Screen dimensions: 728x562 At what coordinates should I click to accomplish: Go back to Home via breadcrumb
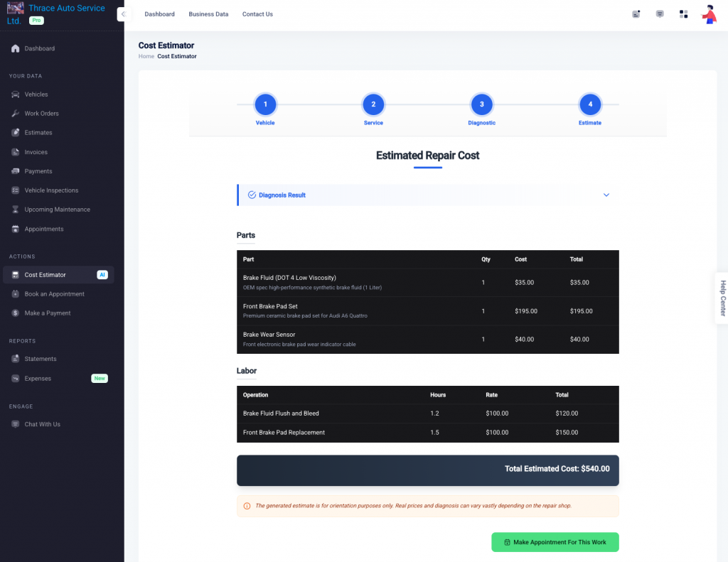[146, 56]
